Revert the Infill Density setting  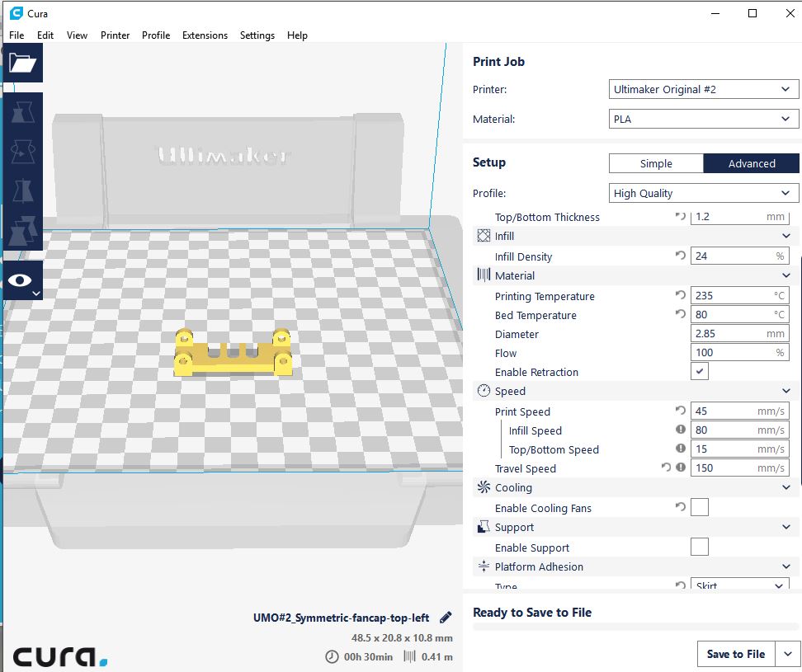[680, 256]
